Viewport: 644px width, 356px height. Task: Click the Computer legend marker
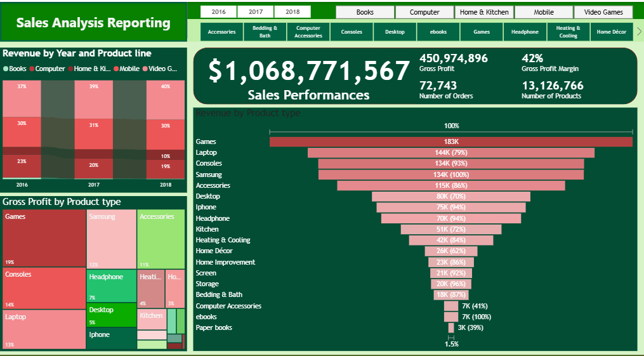point(32,69)
